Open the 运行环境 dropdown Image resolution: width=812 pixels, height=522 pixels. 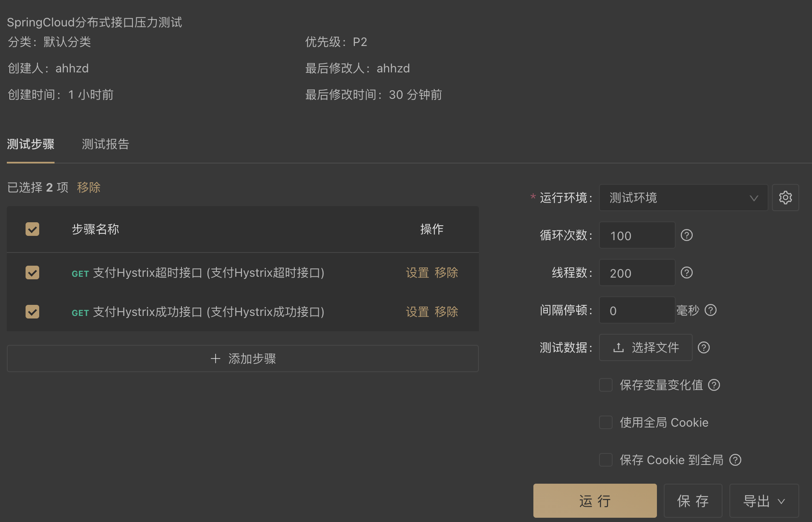point(683,198)
